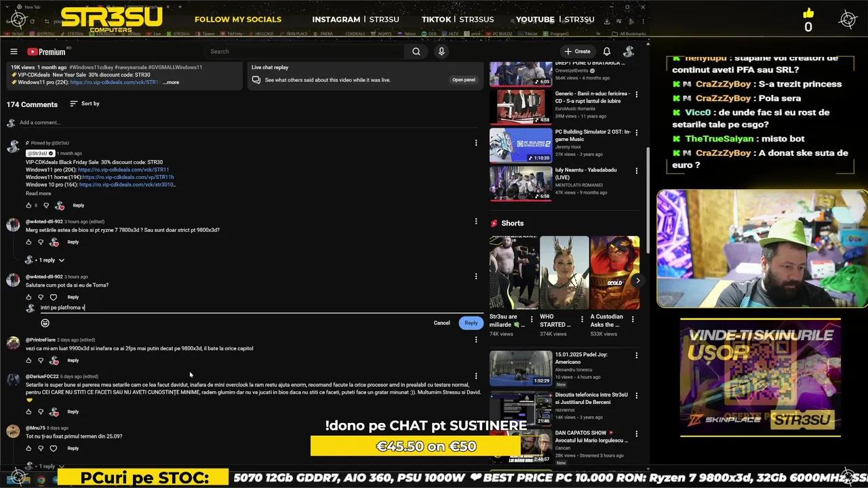Open menu for Discutia telefonica Str3sU video

pos(636,394)
